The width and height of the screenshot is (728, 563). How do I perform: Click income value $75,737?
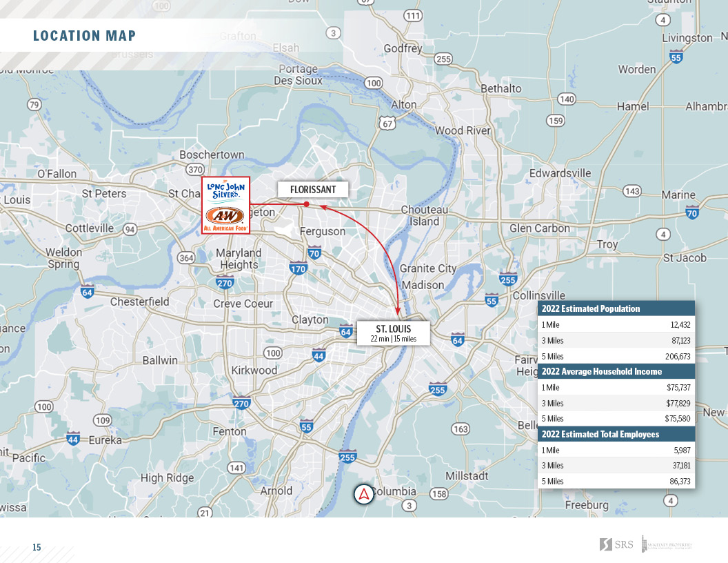(679, 388)
